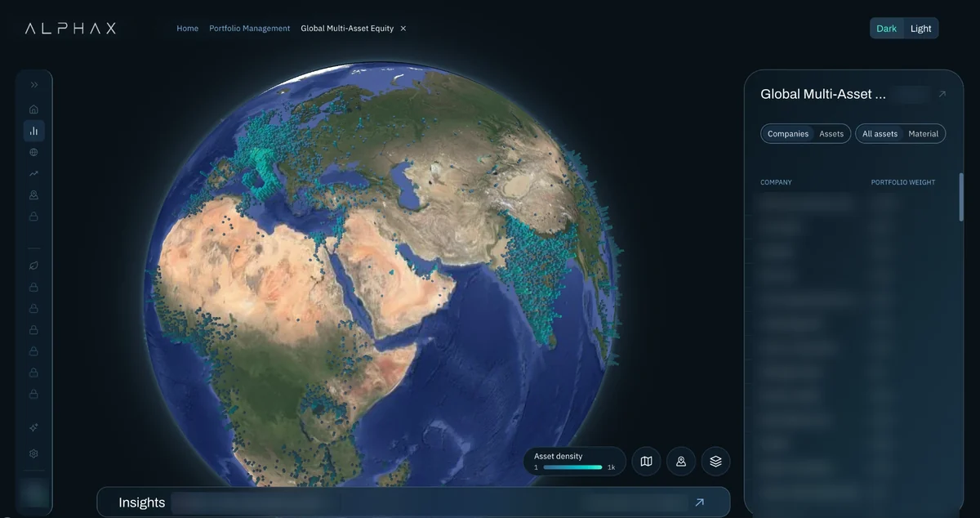This screenshot has width=980, height=518.
Task: Go to Portfolio Management breadcrumb
Action: [249, 29]
